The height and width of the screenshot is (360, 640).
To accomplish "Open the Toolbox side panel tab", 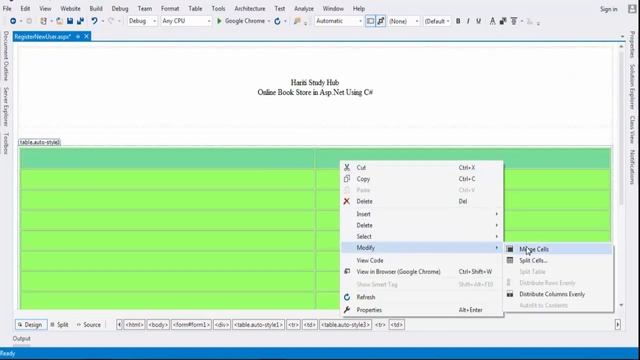I will pos(6,143).
